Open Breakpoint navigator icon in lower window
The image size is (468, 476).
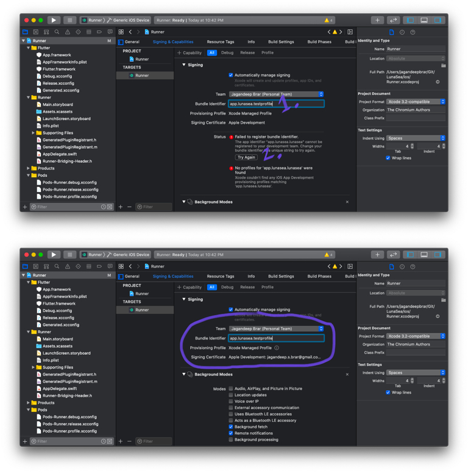click(x=99, y=266)
